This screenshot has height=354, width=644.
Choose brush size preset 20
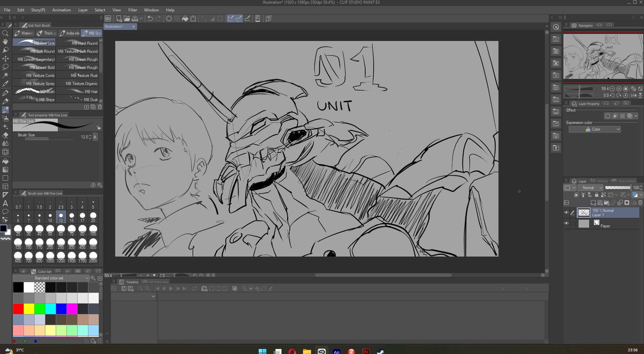(x=93, y=216)
